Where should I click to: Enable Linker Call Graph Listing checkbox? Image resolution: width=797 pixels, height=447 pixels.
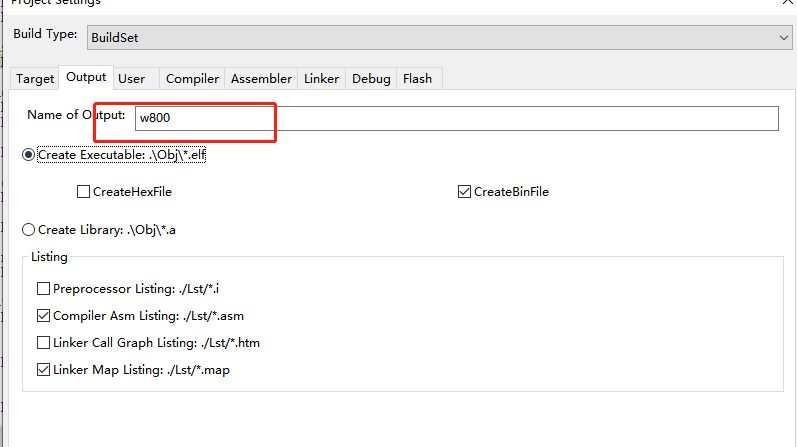pos(43,343)
